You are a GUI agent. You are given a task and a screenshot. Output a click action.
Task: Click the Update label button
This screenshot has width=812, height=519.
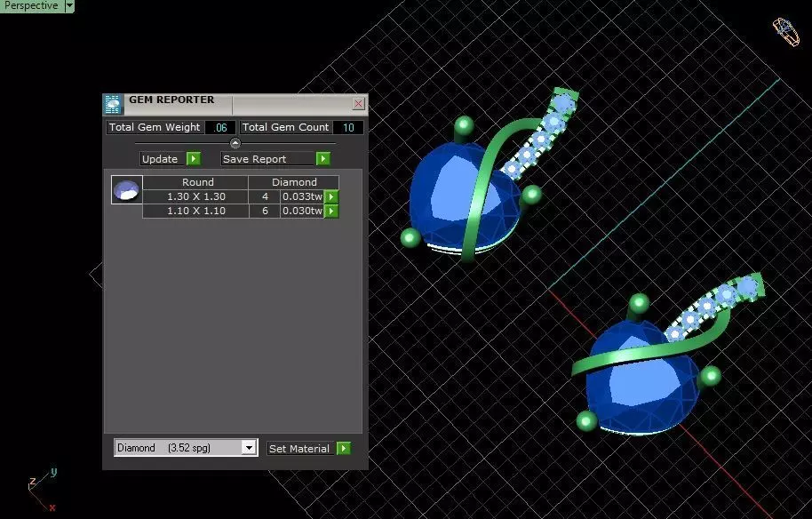(x=163, y=159)
